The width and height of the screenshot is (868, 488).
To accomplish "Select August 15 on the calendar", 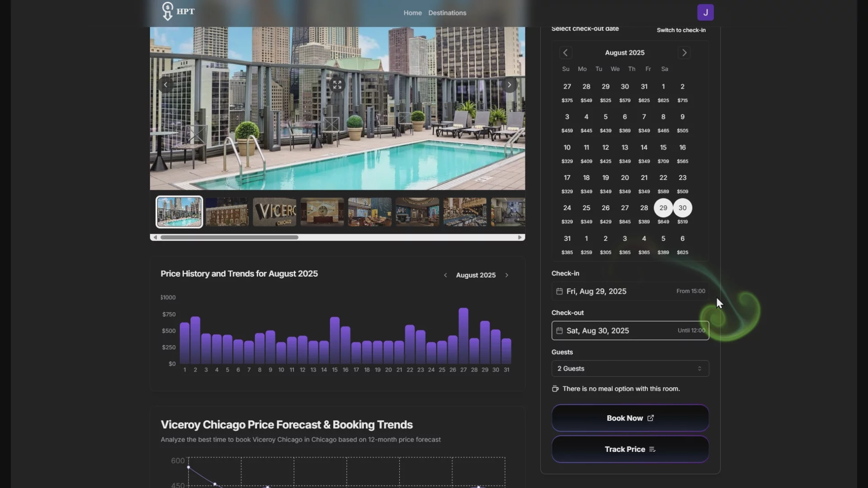I will [x=663, y=147].
